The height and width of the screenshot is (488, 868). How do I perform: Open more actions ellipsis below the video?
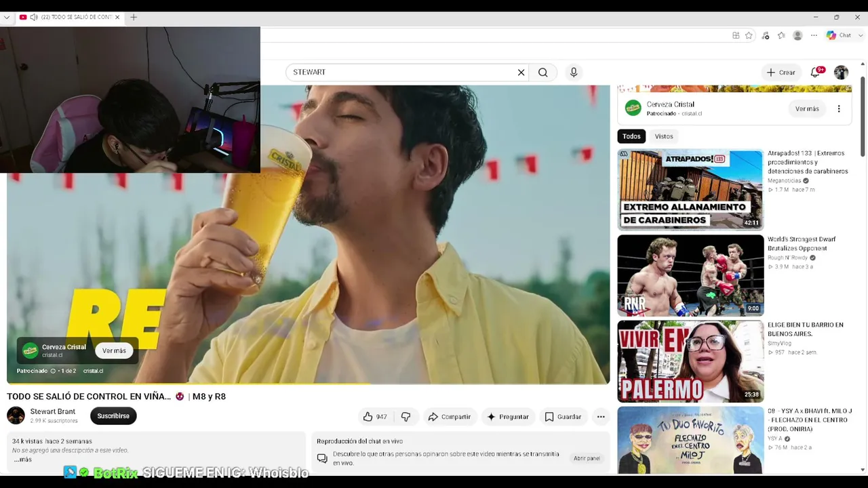click(x=601, y=417)
